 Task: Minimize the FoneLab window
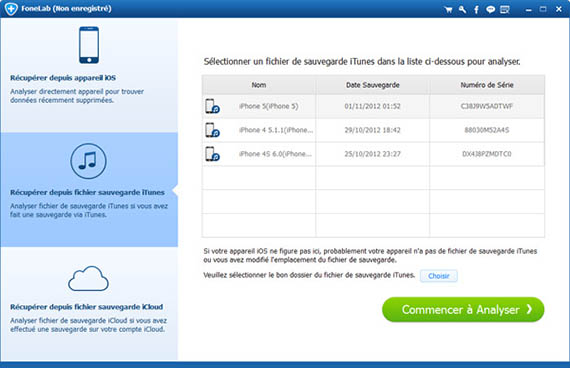529,10
